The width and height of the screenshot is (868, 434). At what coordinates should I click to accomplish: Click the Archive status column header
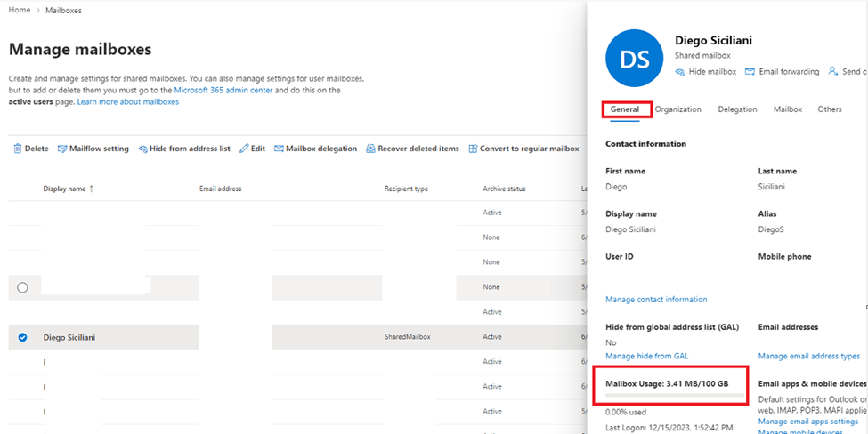504,189
